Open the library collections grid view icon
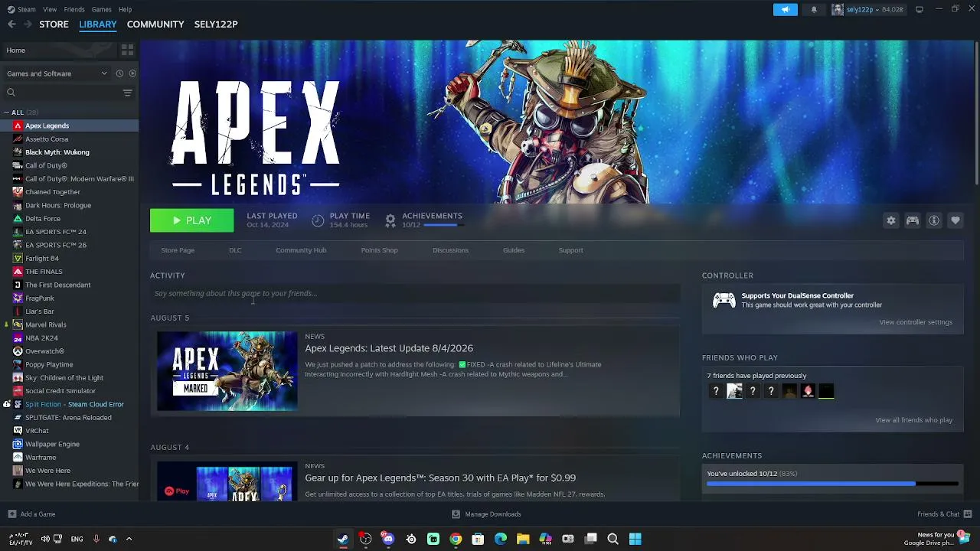This screenshot has width=980, height=551. point(127,50)
